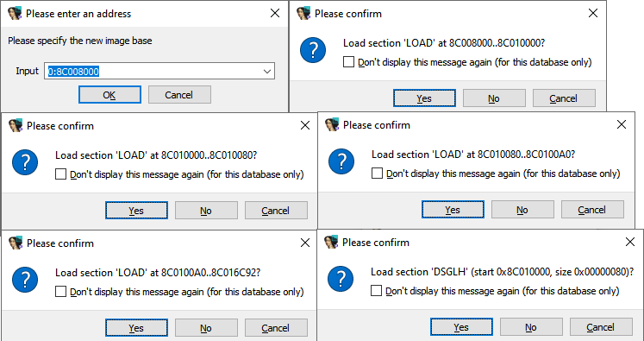This screenshot has width=644, height=341.
Task: Click Yes to load section 'DSGLH'
Action: point(461,327)
